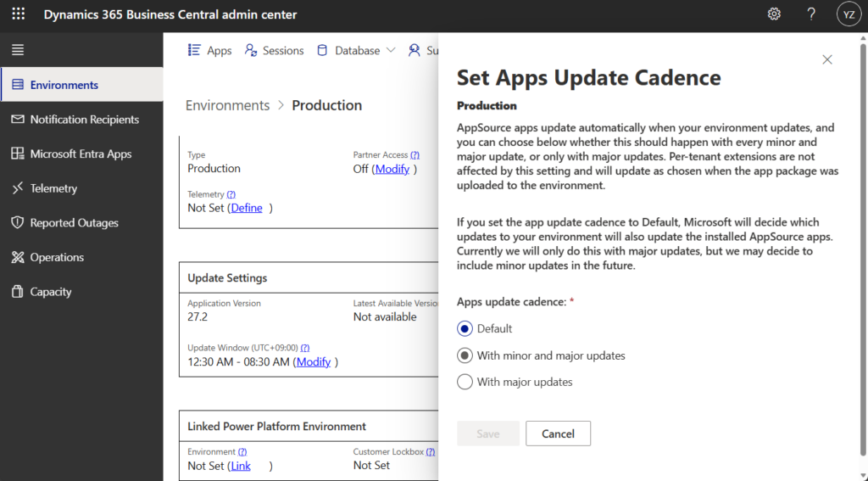Image resolution: width=868 pixels, height=481 pixels.
Task: Open help question mark icon
Action: click(811, 14)
